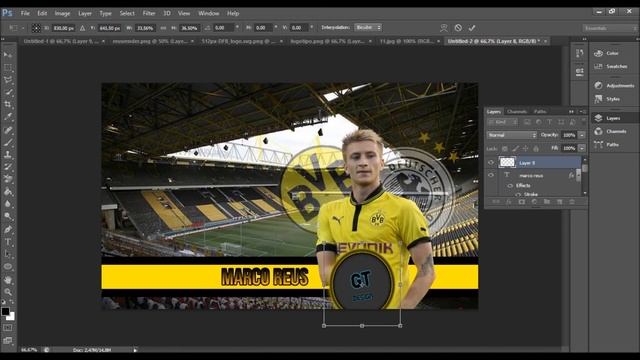Viewport: 640px width, 360px height.
Task: Open the Interpolation Bicubic dropdown
Action: 368,27
